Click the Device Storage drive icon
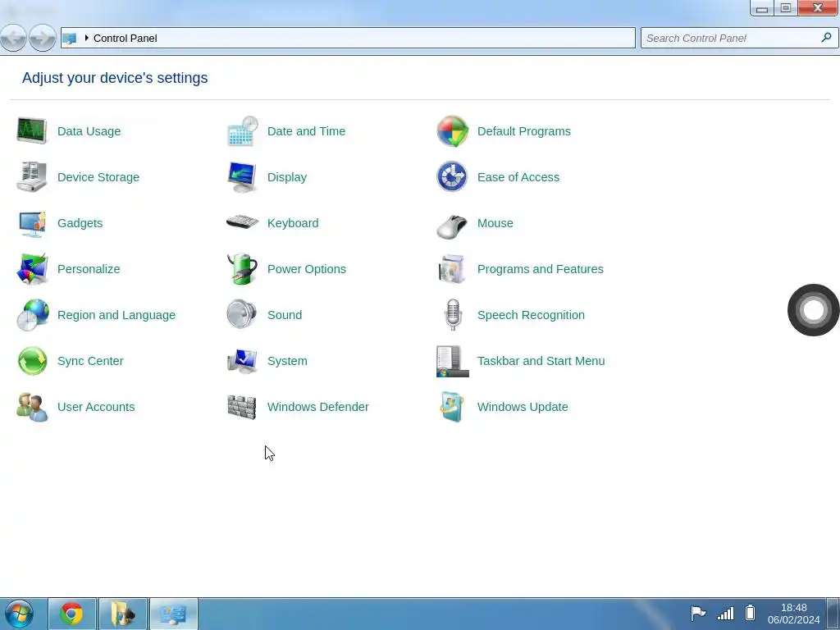840x630 pixels. (32, 177)
